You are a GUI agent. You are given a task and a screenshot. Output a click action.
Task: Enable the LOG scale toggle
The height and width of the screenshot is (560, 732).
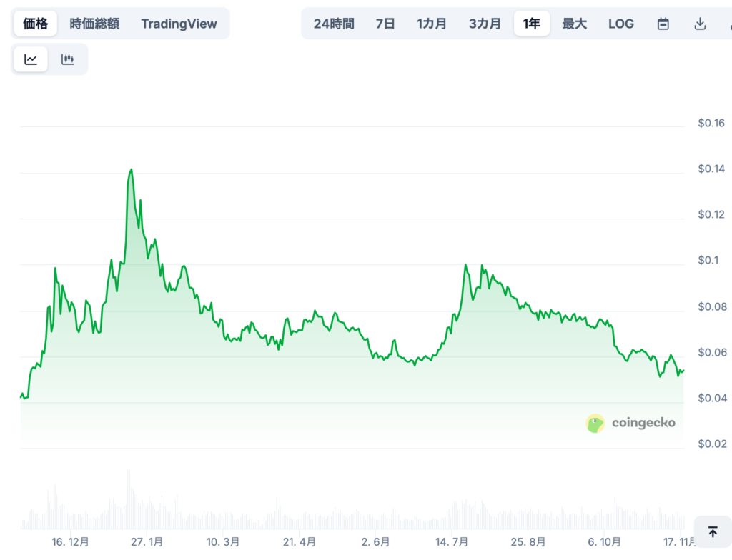620,23
